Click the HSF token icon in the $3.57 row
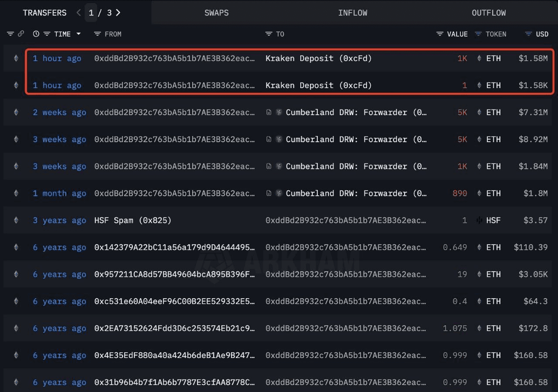 pyautogui.click(x=479, y=220)
